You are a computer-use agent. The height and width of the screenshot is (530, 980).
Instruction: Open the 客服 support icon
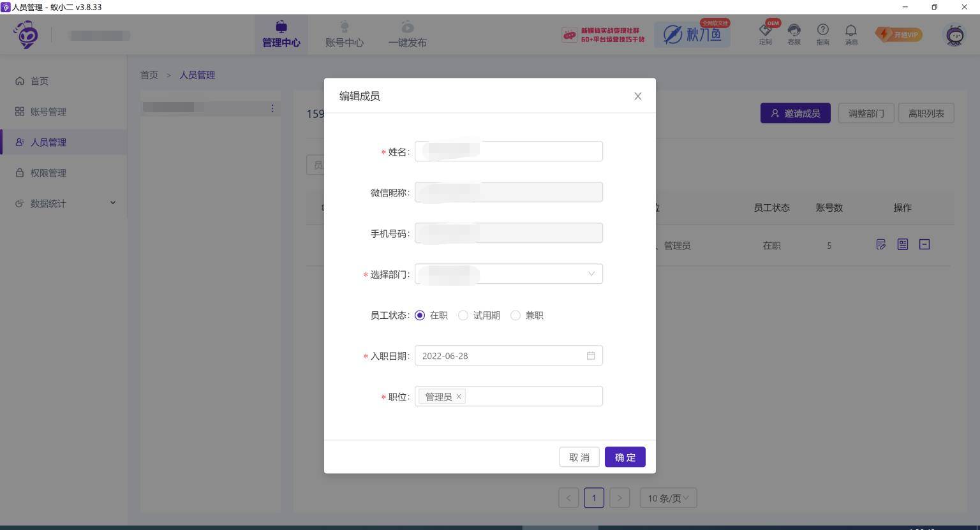click(794, 34)
